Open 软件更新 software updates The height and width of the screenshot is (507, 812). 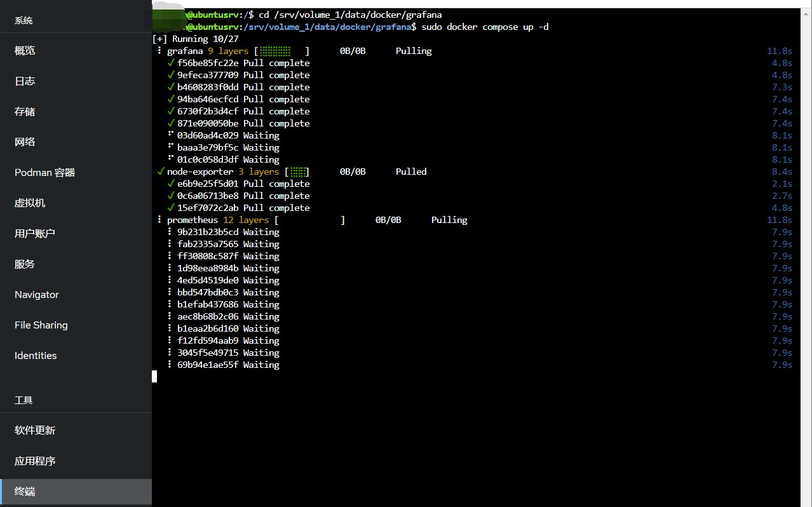(35, 431)
